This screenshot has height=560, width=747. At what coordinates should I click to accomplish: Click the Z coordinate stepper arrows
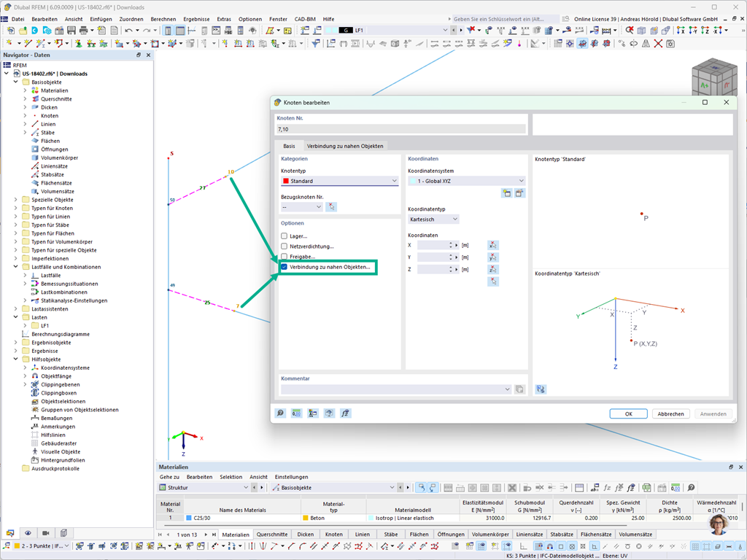(451, 269)
